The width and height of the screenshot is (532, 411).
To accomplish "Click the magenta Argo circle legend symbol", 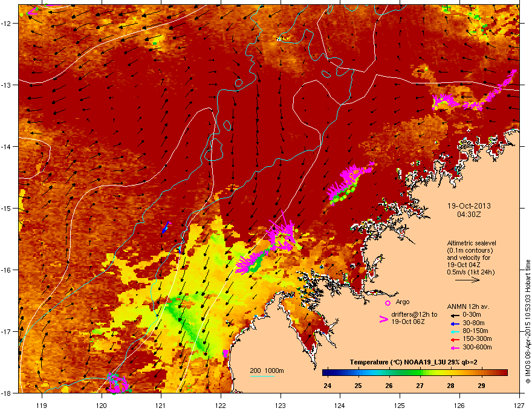I will [388, 303].
